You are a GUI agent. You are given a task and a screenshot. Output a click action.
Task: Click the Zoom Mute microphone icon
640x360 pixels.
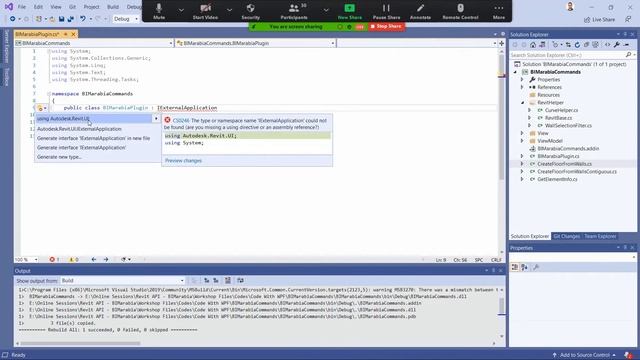[x=159, y=8]
